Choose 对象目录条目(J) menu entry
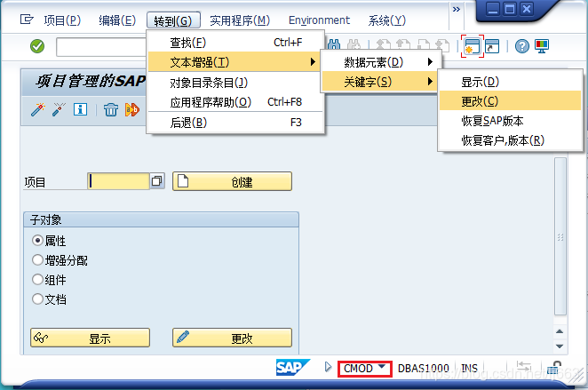588x390 pixels. pyautogui.click(x=235, y=83)
